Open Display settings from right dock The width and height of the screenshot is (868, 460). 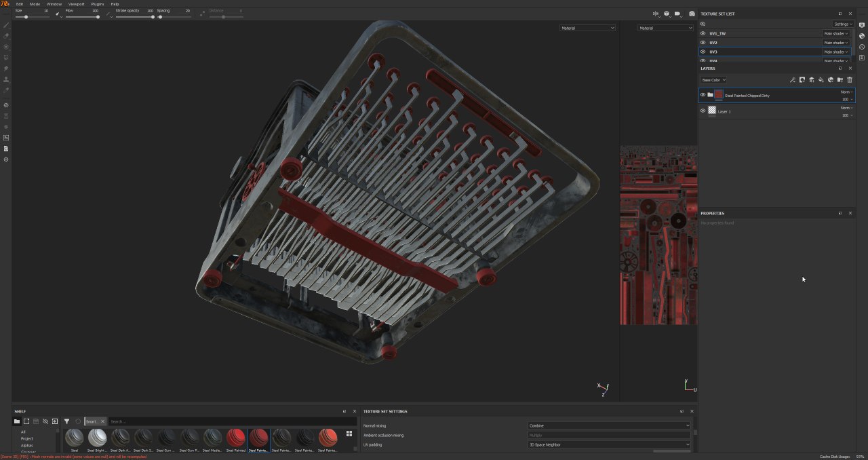[x=862, y=26]
